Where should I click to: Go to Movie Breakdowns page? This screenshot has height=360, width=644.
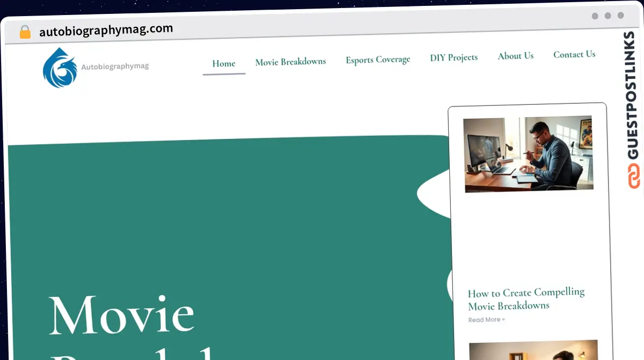point(290,62)
